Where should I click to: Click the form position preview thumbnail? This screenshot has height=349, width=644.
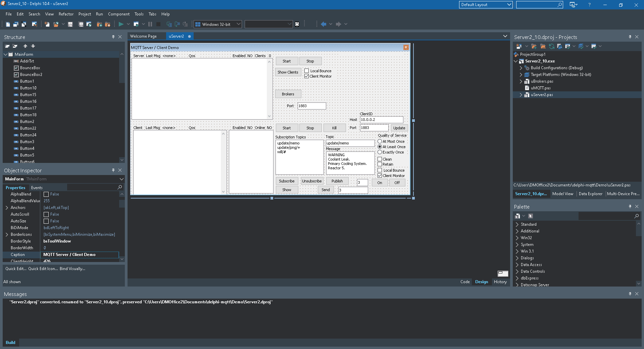(503, 273)
